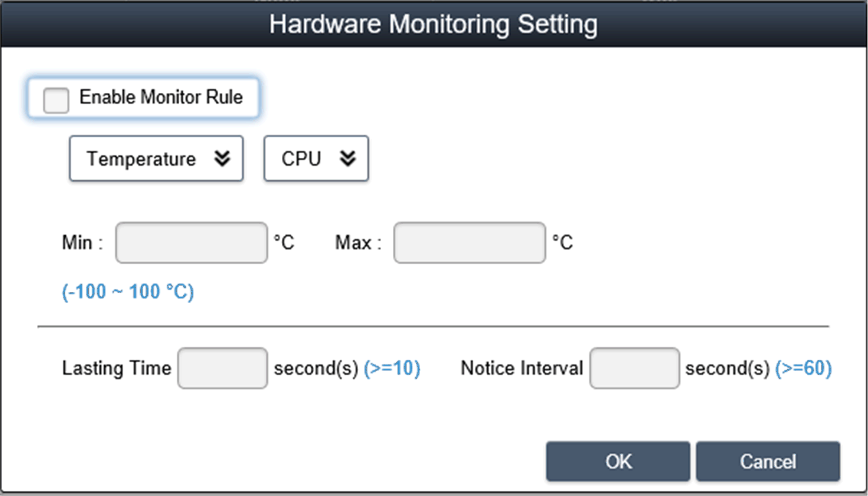Tick the Enable Monitor Rule checkbox
This screenshot has height=496, width=868.
coord(56,100)
